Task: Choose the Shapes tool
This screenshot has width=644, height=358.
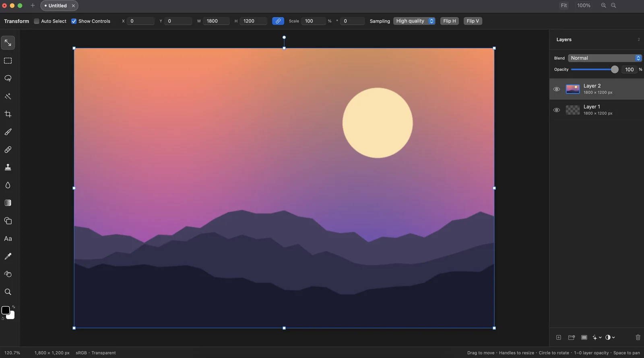Action: (8, 221)
